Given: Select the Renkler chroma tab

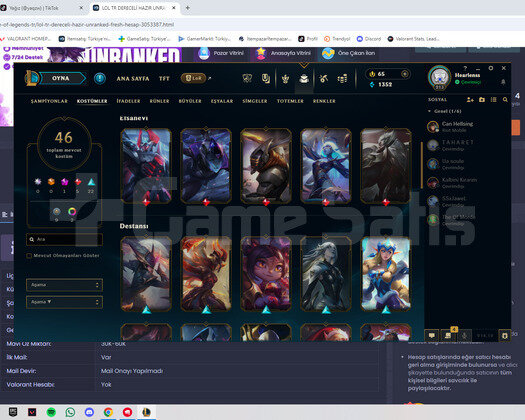Looking at the screenshot, I should 324,101.
